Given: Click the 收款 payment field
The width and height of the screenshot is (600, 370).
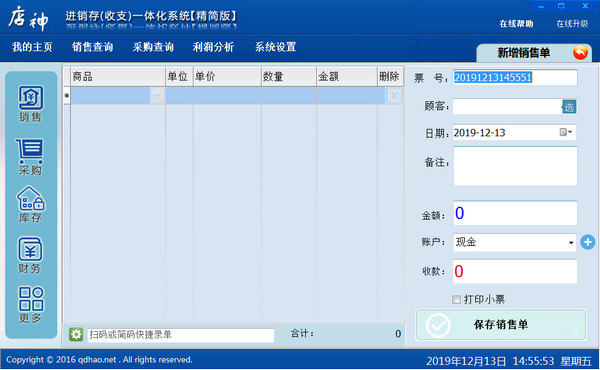Looking at the screenshot, I should pos(515,271).
